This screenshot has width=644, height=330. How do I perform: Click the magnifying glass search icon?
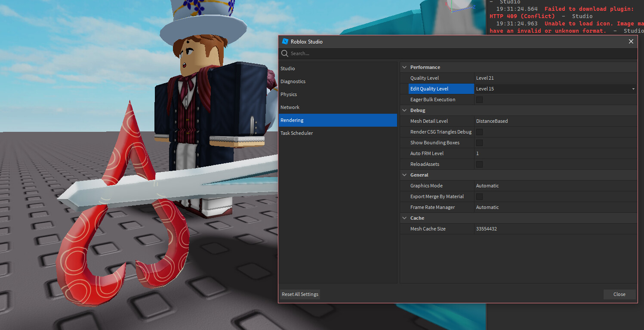click(x=284, y=53)
